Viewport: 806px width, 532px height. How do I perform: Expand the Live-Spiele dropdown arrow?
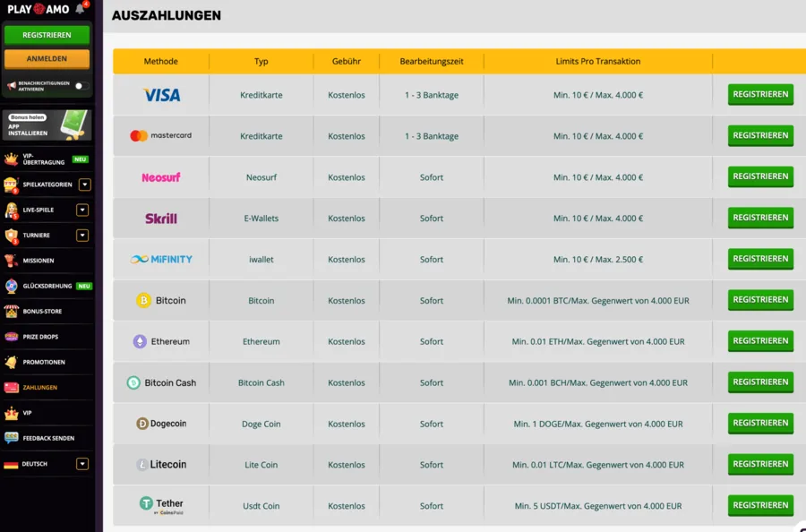tap(82, 210)
